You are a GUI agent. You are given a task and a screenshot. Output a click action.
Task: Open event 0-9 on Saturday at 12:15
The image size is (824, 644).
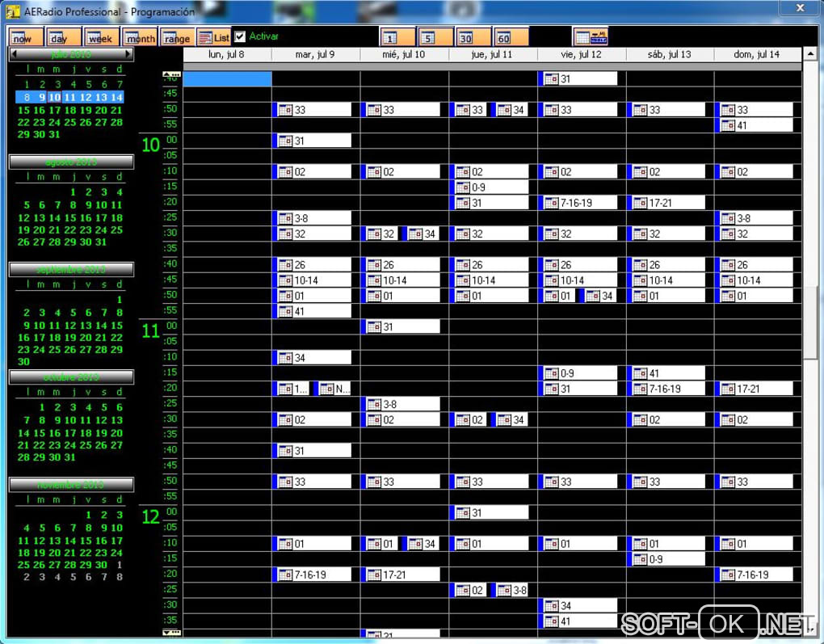[666, 559]
